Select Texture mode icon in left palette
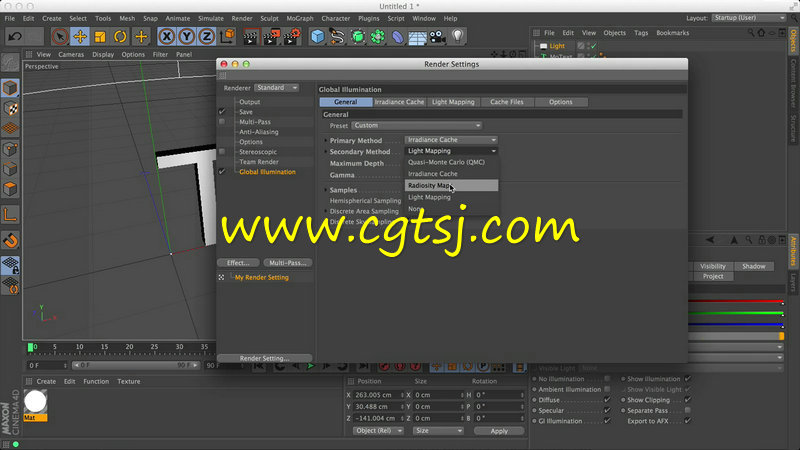This screenshot has height=450, width=800. 10,109
